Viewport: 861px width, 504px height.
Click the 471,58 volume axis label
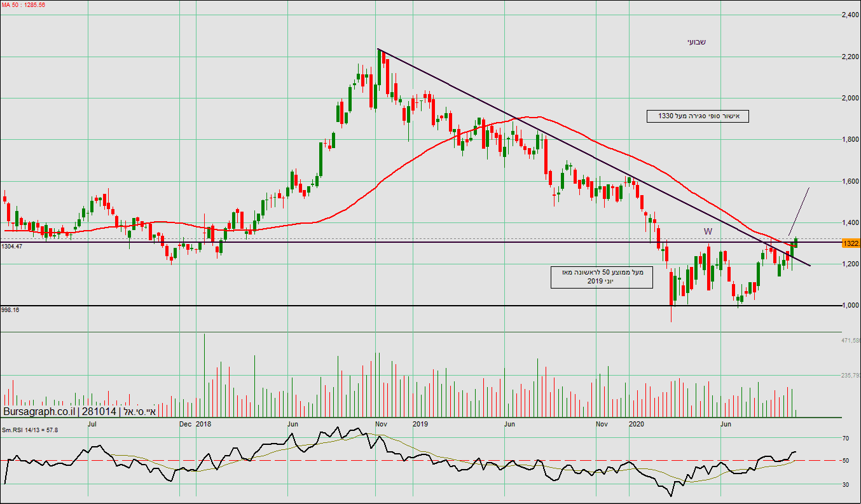(x=851, y=341)
